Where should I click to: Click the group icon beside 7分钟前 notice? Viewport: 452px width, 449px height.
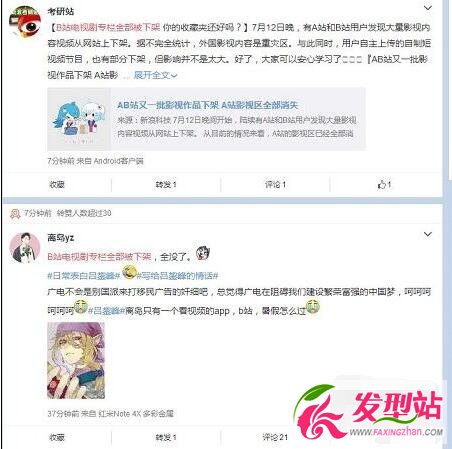tap(15, 213)
